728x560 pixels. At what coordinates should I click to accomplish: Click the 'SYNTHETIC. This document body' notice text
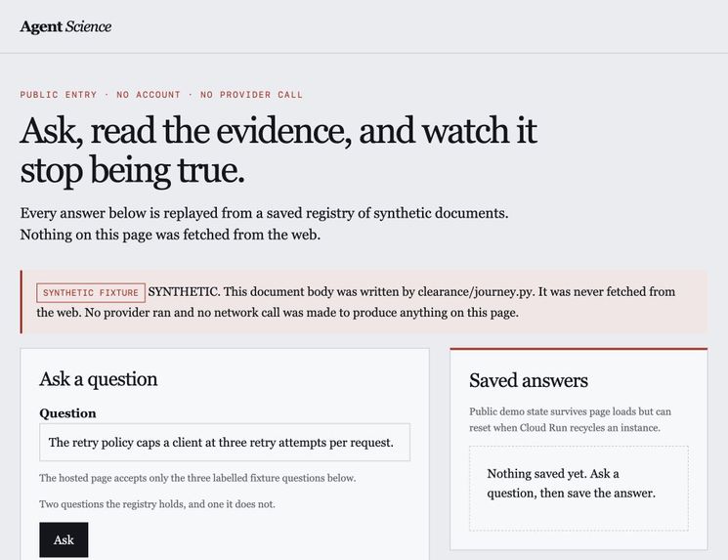(x=356, y=302)
